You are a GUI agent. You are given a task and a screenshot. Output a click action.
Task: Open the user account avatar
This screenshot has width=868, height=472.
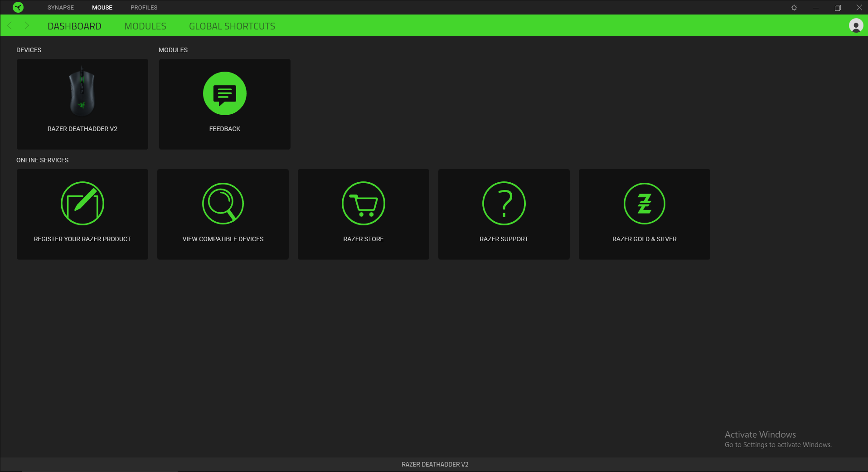point(856,25)
